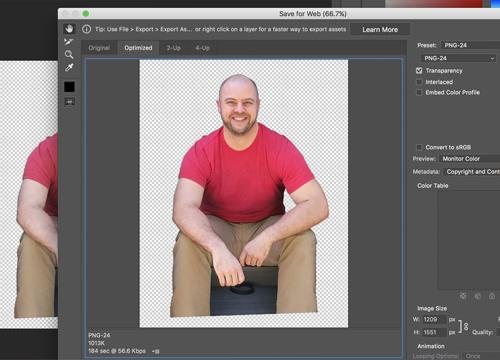The height and width of the screenshot is (360, 500).
Task: Click the black eyedropper color swatch
Action: pos(69,87)
